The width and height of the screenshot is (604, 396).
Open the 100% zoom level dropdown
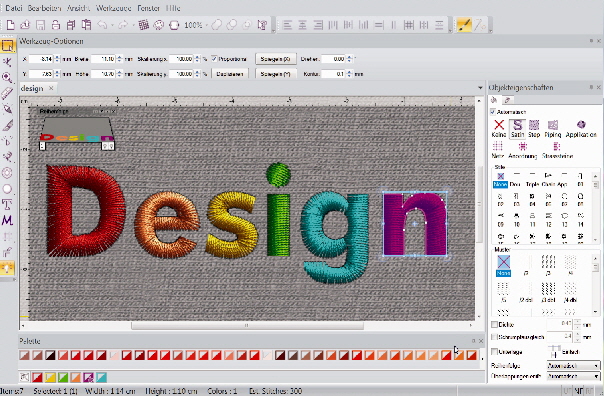206,25
